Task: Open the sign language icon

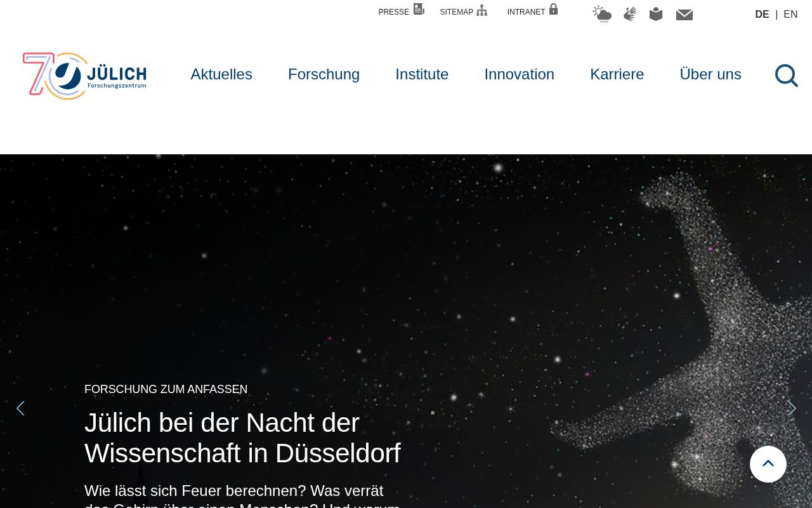Action: (630, 14)
